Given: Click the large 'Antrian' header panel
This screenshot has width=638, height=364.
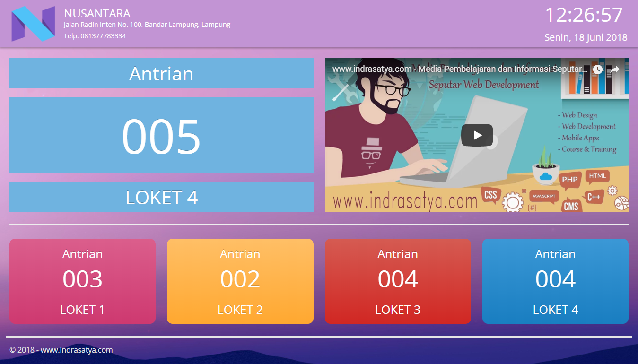Looking at the screenshot, I should coord(161,73).
